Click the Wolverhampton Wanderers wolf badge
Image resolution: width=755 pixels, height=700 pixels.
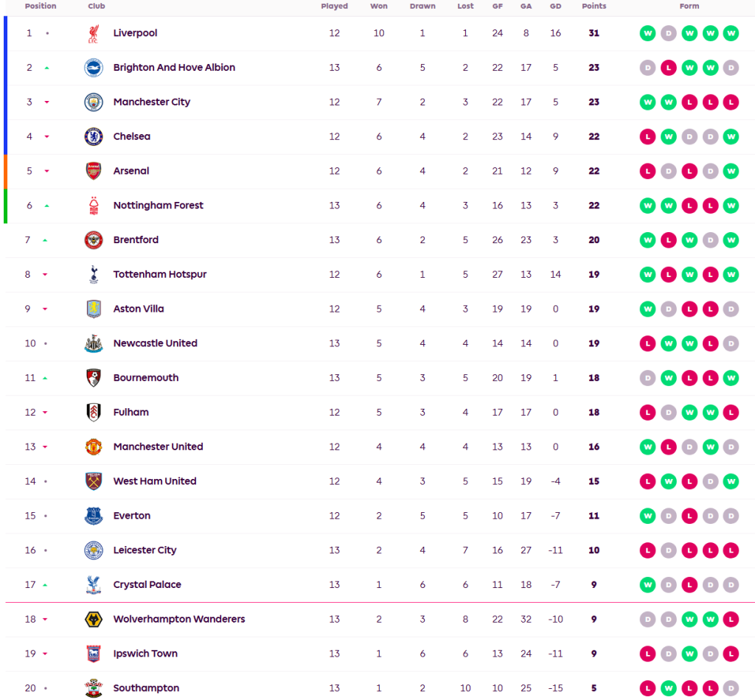coord(93,619)
